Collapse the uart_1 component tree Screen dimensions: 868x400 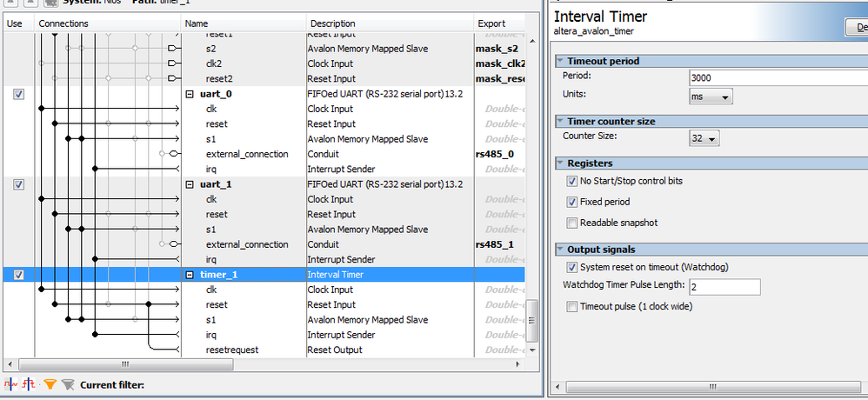tap(190, 184)
